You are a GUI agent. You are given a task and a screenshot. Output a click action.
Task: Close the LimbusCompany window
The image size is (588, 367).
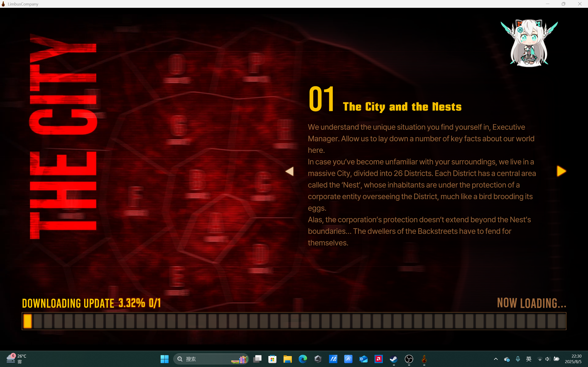tap(580, 4)
